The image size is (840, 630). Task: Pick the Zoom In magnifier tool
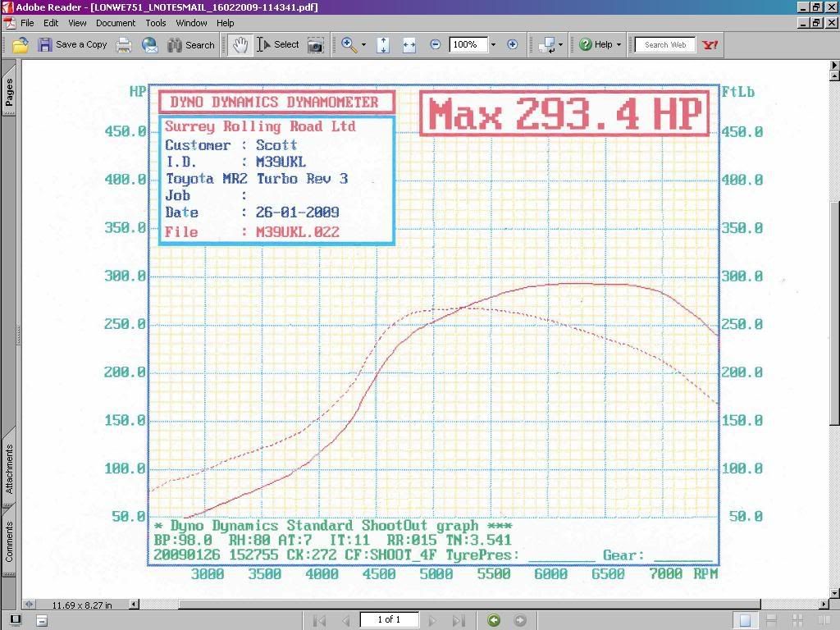pyautogui.click(x=349, y=45)
